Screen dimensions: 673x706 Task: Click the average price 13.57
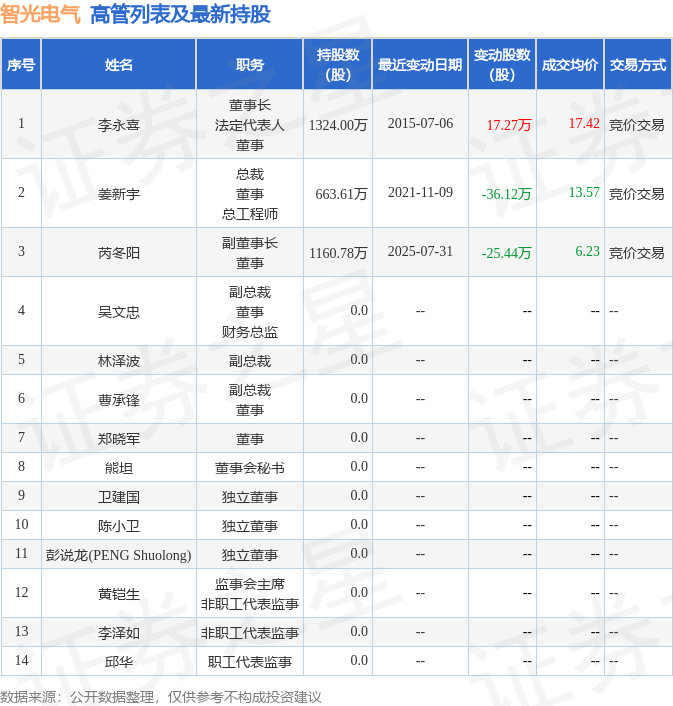(x=584, y=192)
